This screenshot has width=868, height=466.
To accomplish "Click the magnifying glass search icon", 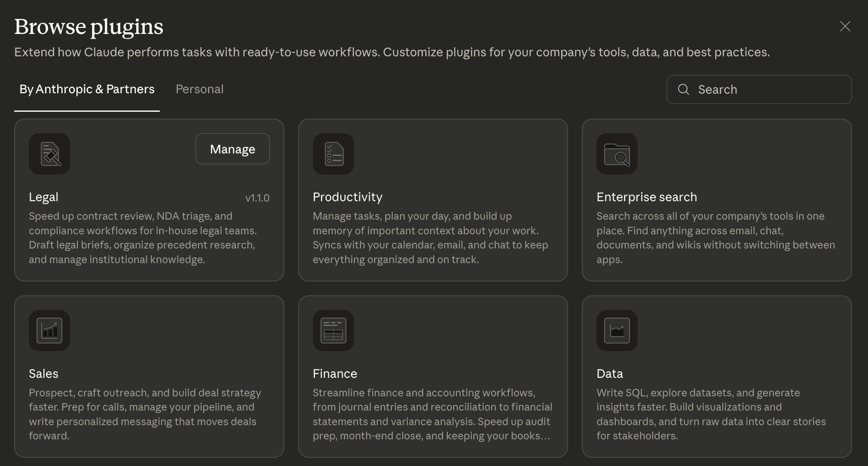I will click(x=683, y=89).
